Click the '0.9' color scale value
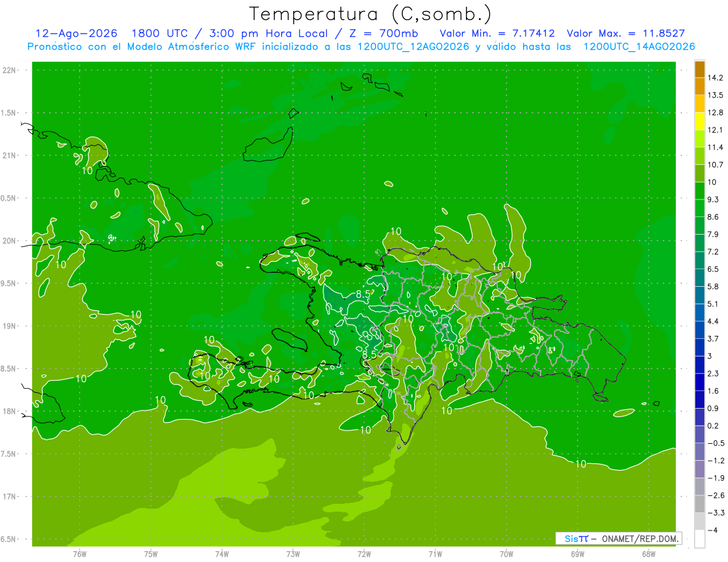Viewport: 728px width, 562px height. [x=713, y=408]
